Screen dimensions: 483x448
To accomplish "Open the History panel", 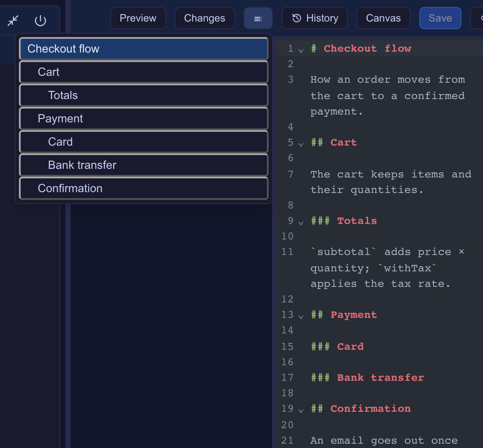I will click(x=315, y=18).
